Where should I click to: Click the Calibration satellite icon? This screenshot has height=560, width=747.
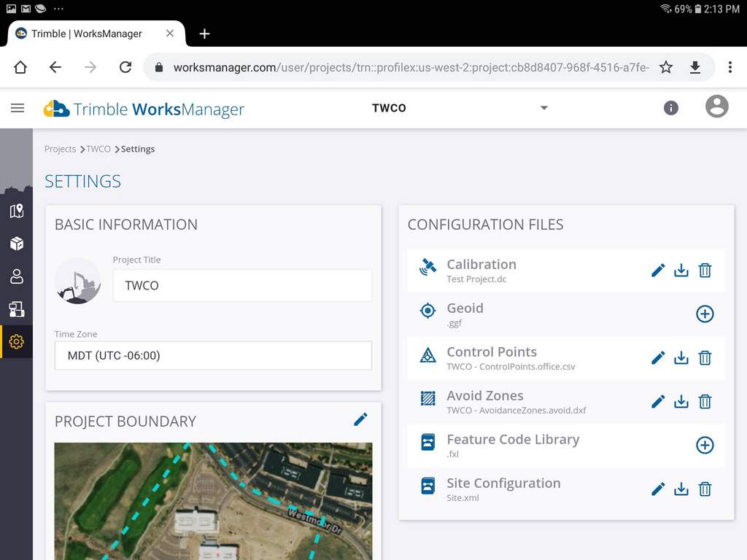point(427,267)
